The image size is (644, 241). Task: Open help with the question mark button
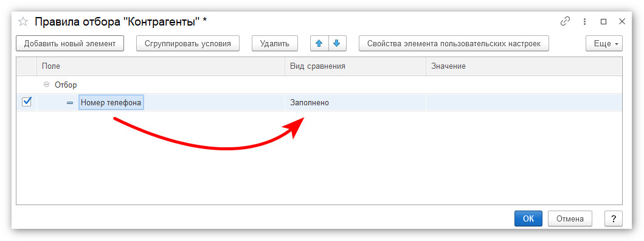coord(613,219)
